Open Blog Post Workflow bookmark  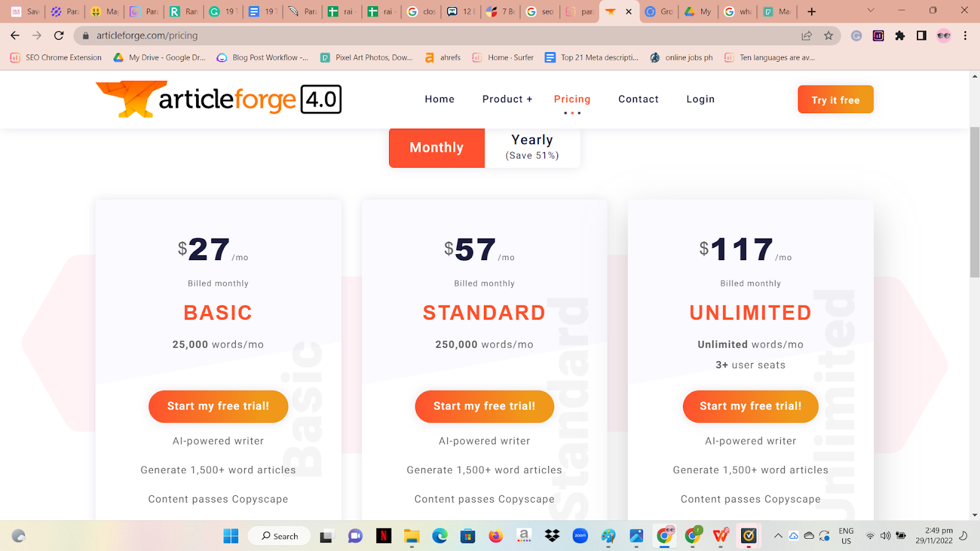(263, 58)
